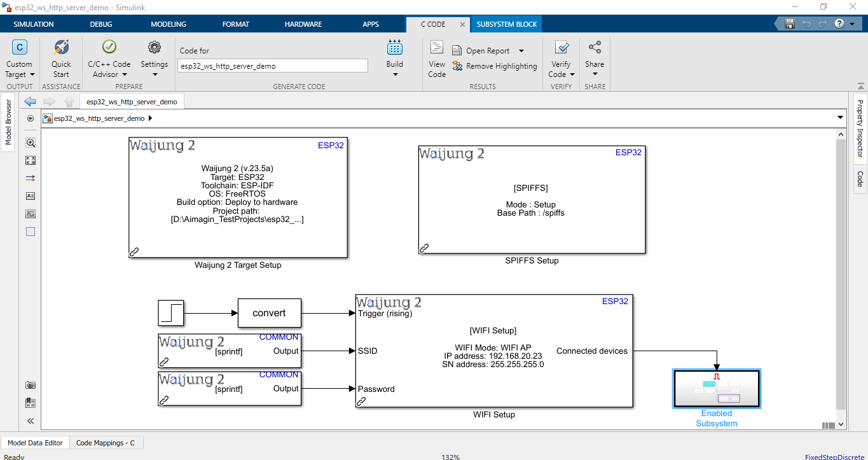Open the Code Mappings - C tab
This screenshot has width=868, height=460.
(x=106, y=443)
